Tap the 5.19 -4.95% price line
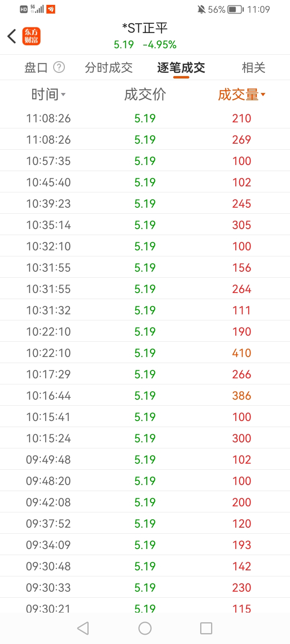Viewport: 290px width, 644px height. 145,45
